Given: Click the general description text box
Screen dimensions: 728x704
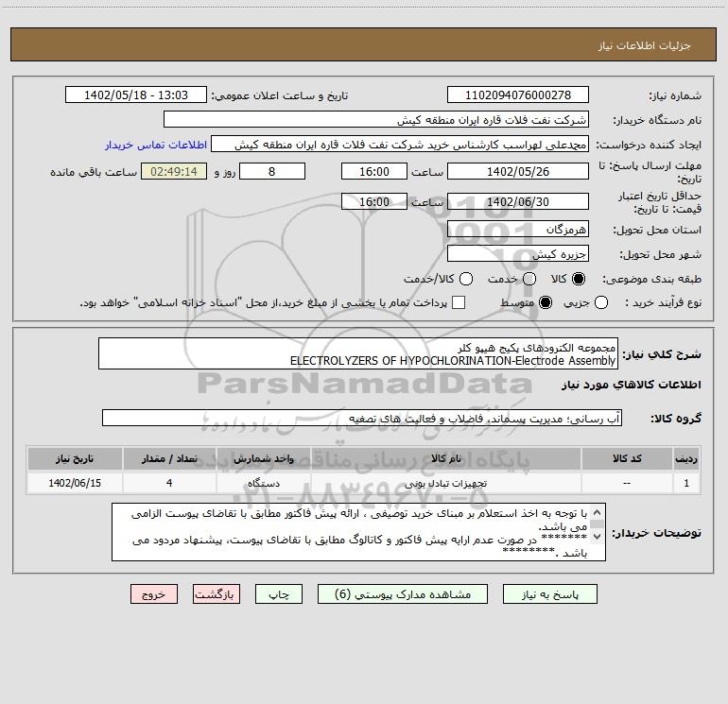Looking at the screenshot, I should click(358, 353).
